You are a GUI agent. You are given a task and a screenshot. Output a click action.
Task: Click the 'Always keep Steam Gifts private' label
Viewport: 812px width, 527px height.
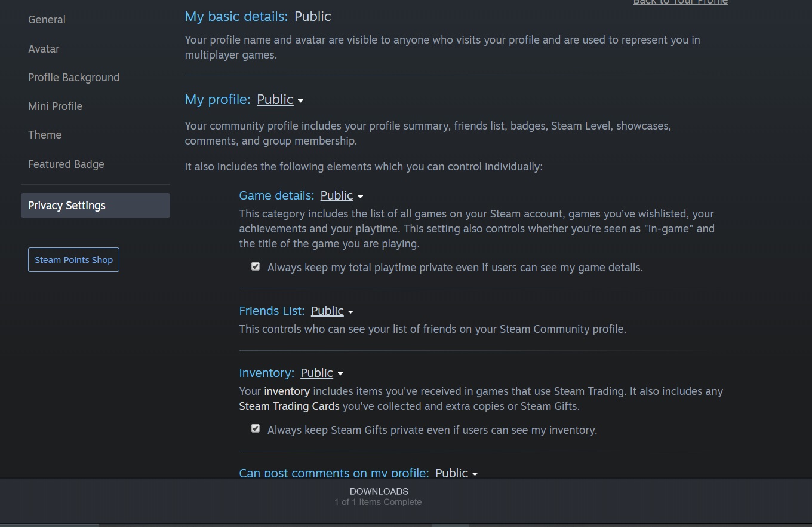(x=432, y=430)
